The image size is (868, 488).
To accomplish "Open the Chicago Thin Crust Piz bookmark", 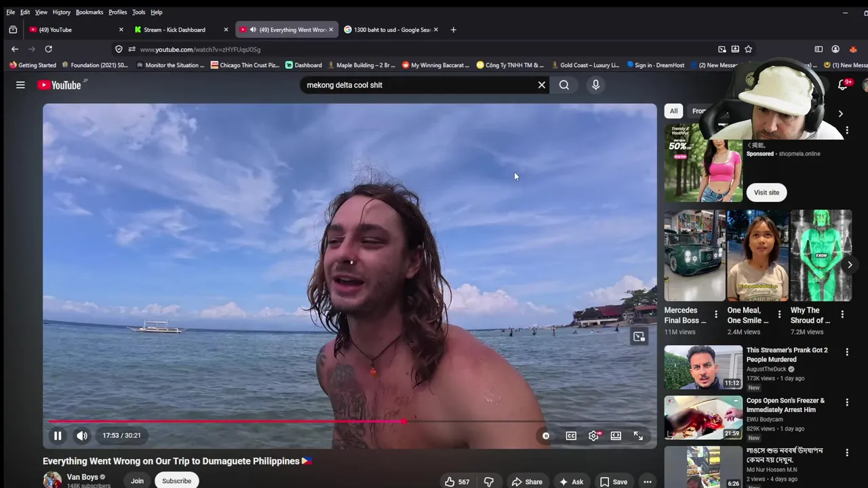I will [245, 65].
